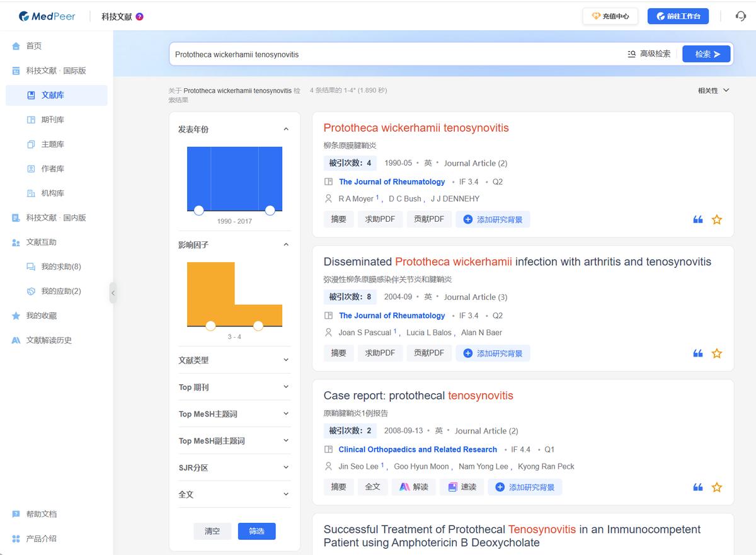
Task: Expand the Top MeSH主题词 filter
Action: click(x=234, y=414)
